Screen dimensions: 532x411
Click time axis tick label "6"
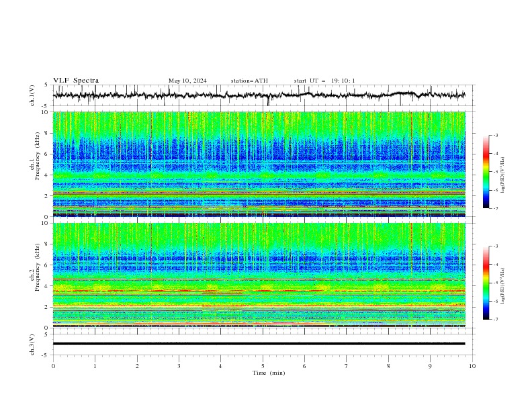304,366
